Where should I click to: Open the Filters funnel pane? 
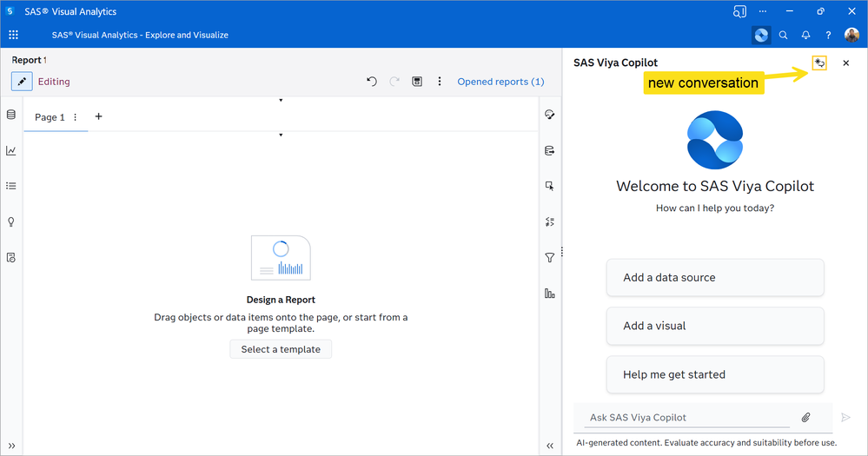pos(550,258)
